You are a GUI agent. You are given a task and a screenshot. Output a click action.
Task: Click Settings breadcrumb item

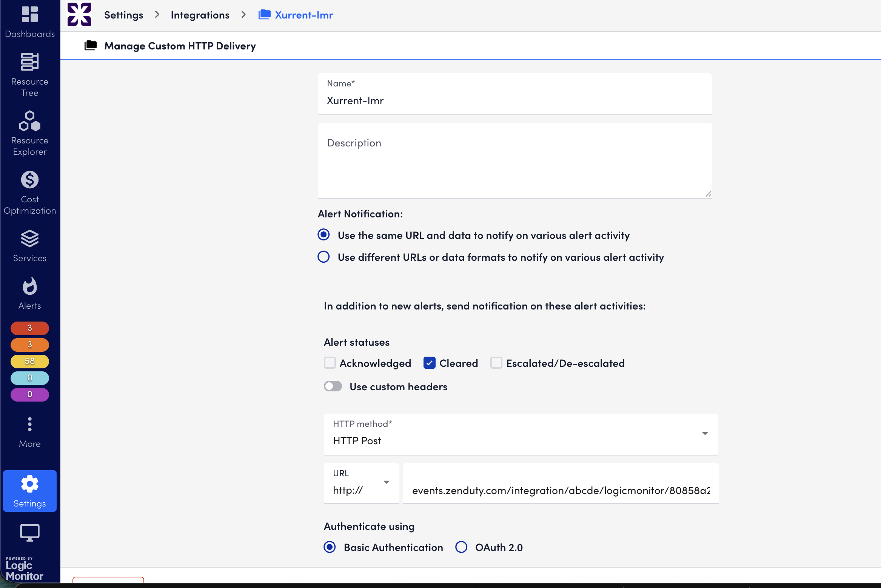click(x=124, y=15)
